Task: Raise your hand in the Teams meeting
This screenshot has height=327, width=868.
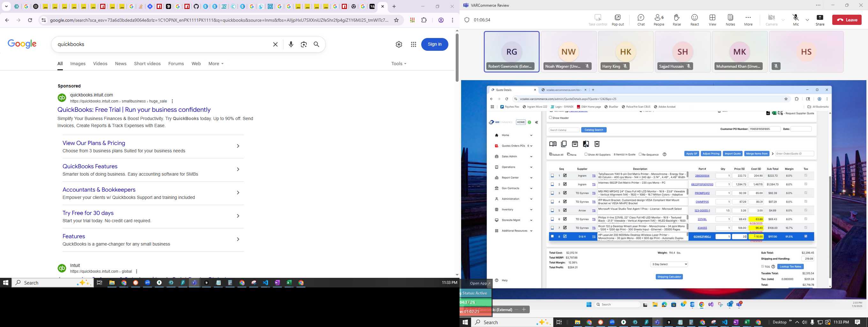Action: pos(677,20)
